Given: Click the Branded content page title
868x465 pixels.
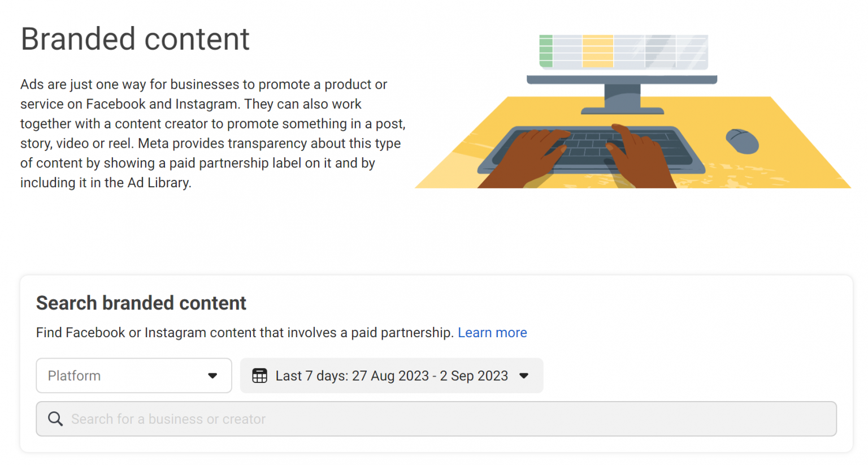Looking at the screenshot, I should (x=135, y=38).
